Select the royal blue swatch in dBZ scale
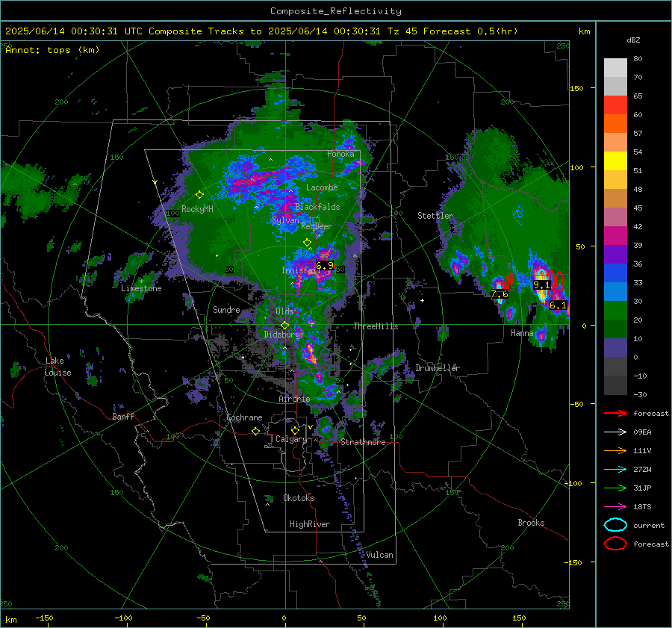The width and height of the screenshot is (672, 628). (615, 273)
